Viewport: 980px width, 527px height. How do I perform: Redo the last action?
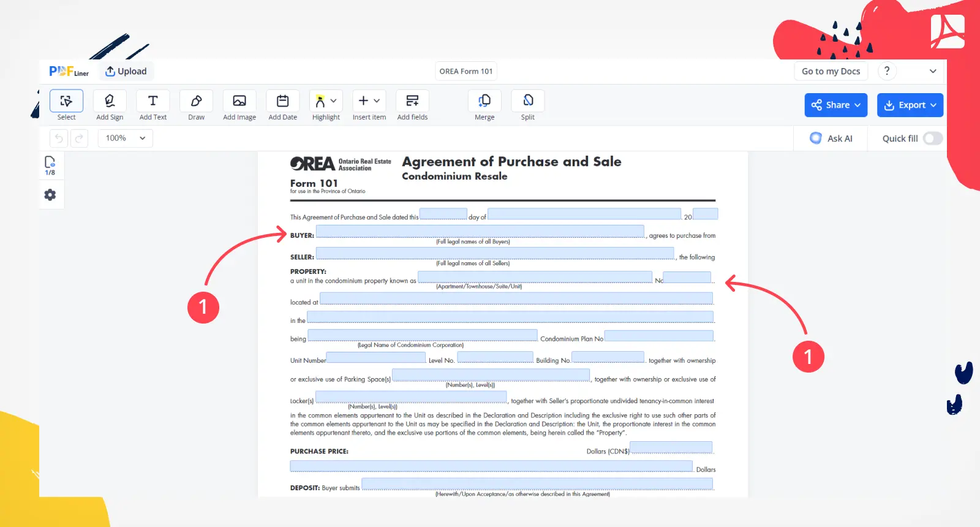coord(79,138)
